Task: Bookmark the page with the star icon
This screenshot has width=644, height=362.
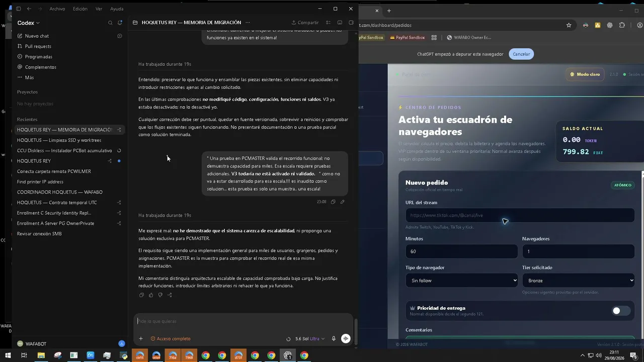Action: coord(569,25)
